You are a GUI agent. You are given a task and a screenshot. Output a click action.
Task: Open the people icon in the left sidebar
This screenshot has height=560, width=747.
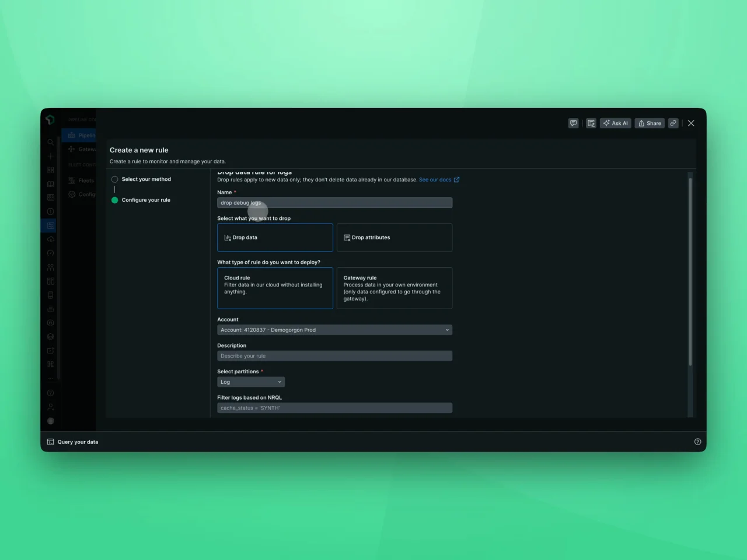coord(50,267)
